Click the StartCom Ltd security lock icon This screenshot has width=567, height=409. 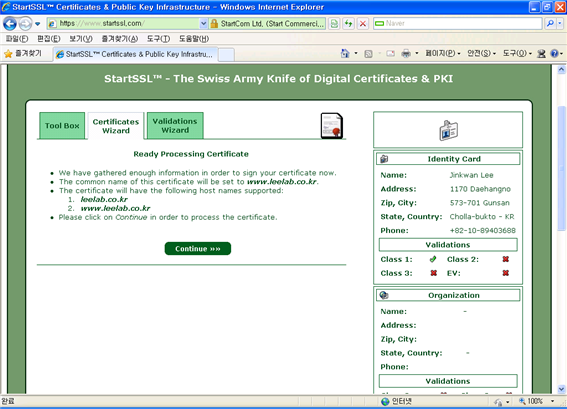(x=214, y=24)
